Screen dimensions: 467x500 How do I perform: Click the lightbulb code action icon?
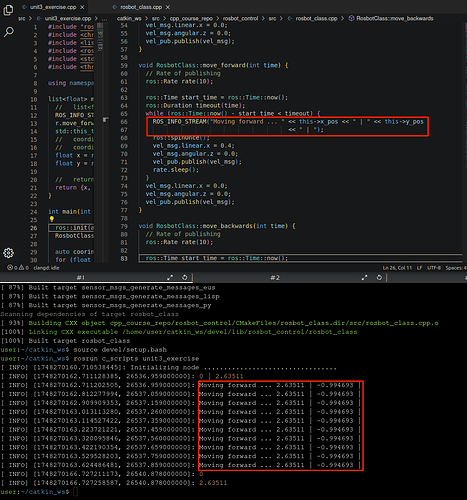pos(52,219)
